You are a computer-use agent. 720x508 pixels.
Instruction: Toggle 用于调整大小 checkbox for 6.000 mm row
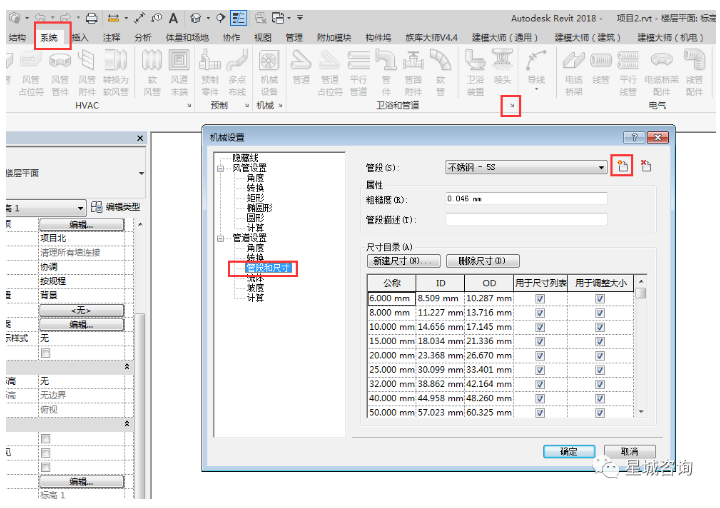[600, 299]
